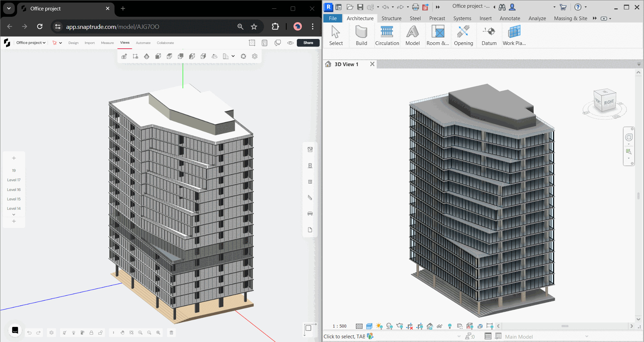
Task: Open Snaptrude's Automate menu
Action: pos(143,43)
